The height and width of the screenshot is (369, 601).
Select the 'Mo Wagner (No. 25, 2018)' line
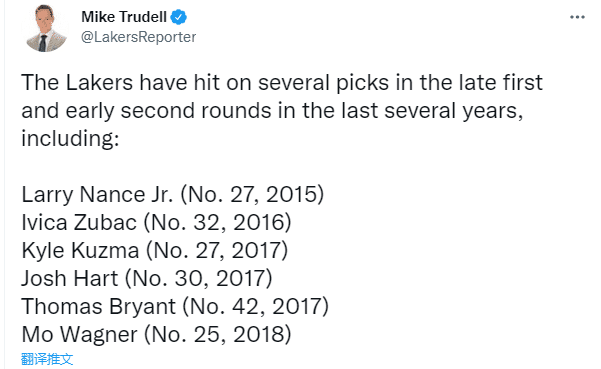tap(156, 335)
